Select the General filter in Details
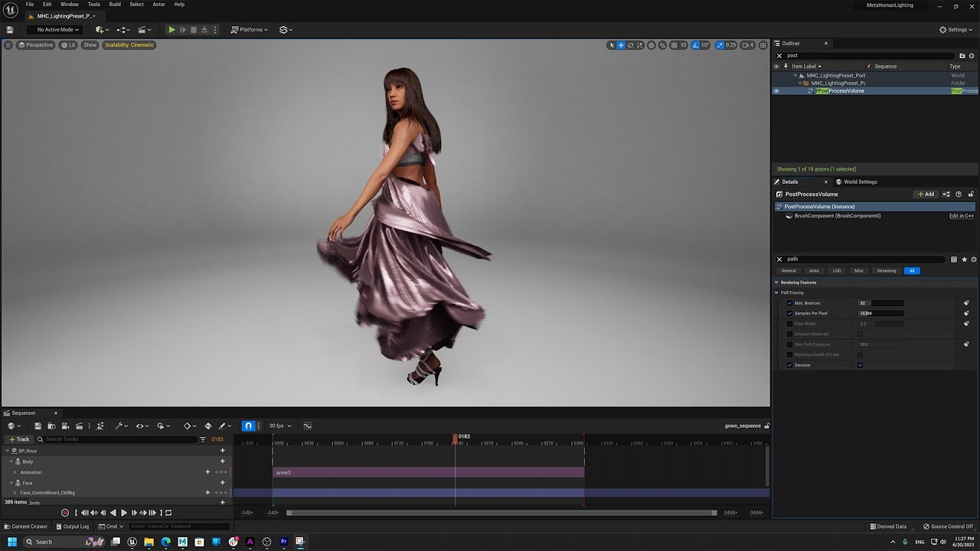Screen dimensions: 980x551 (x=789, y=271)
